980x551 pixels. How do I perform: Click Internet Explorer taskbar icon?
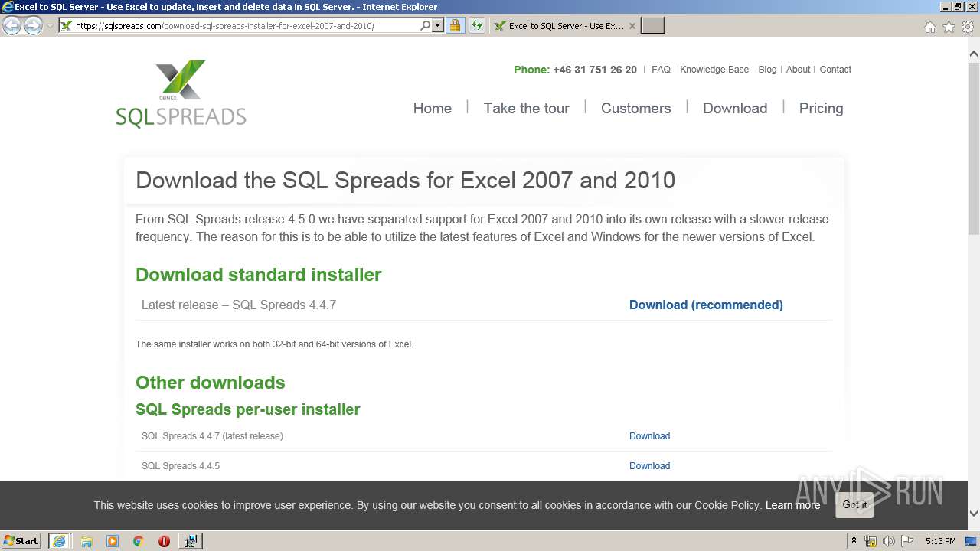coord(59,540)
